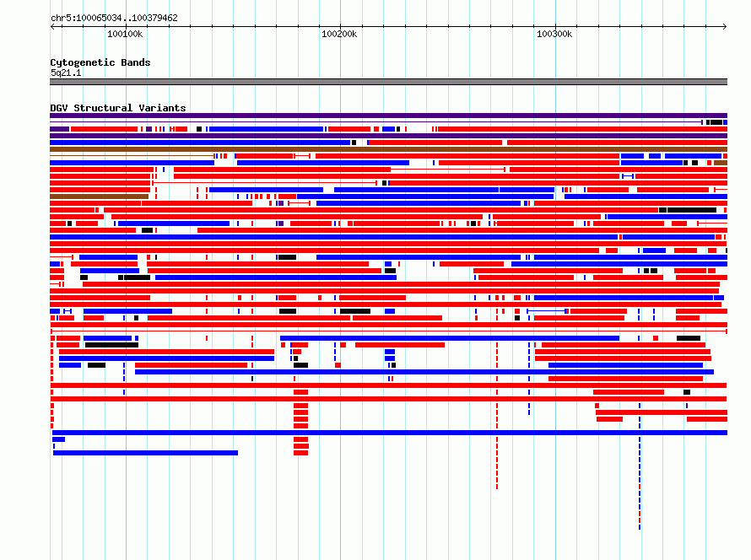This screenshot has width=751, height=560.
Task: Select the thin full-width red line variant with end ticks
Action: 389,331
